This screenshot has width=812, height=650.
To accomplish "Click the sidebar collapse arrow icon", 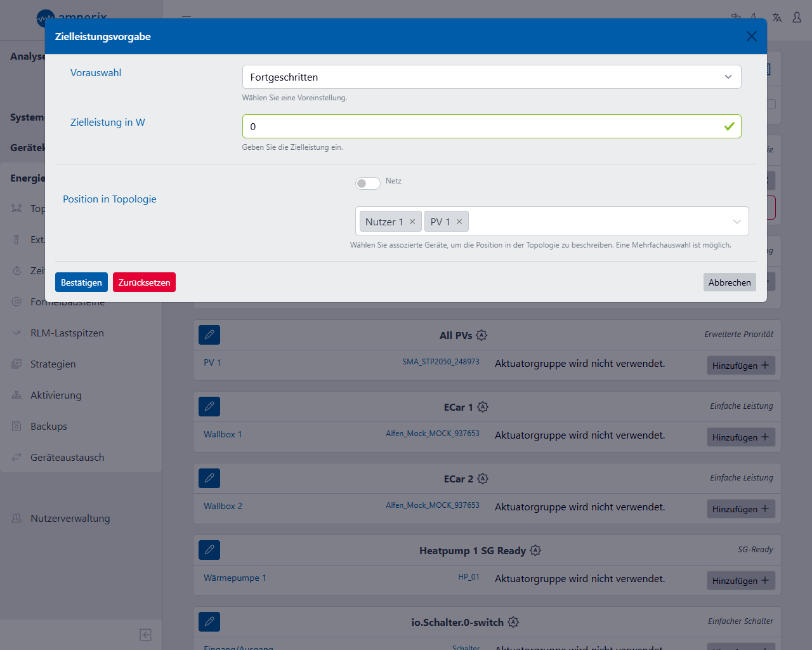I will pyautogui.click(x=145, y=635).
